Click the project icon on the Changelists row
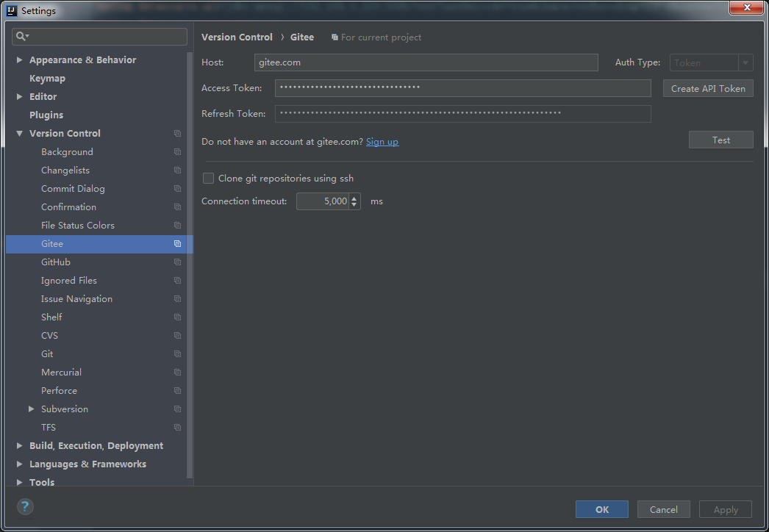This screenshot has height=532, width=769. click(177, 170)
